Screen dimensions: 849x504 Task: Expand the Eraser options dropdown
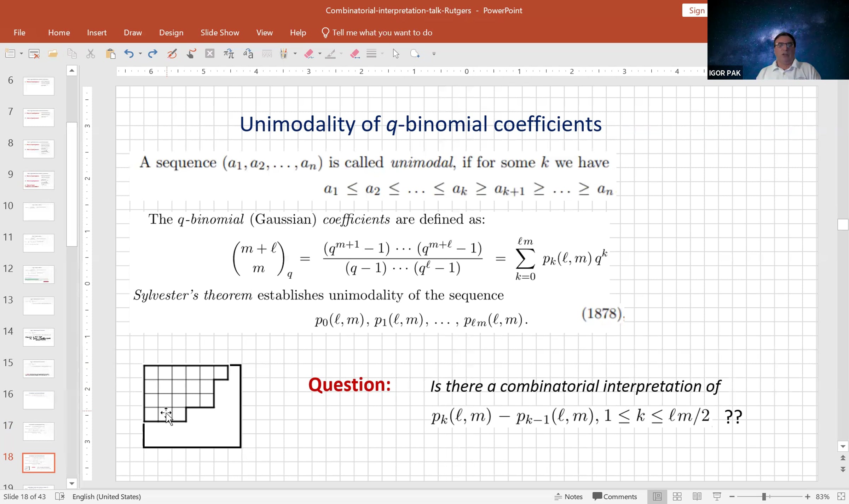click(320, 54)
